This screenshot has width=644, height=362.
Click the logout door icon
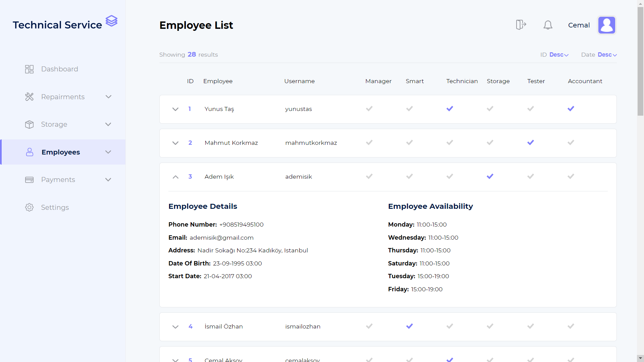click(x=521, y=25)
